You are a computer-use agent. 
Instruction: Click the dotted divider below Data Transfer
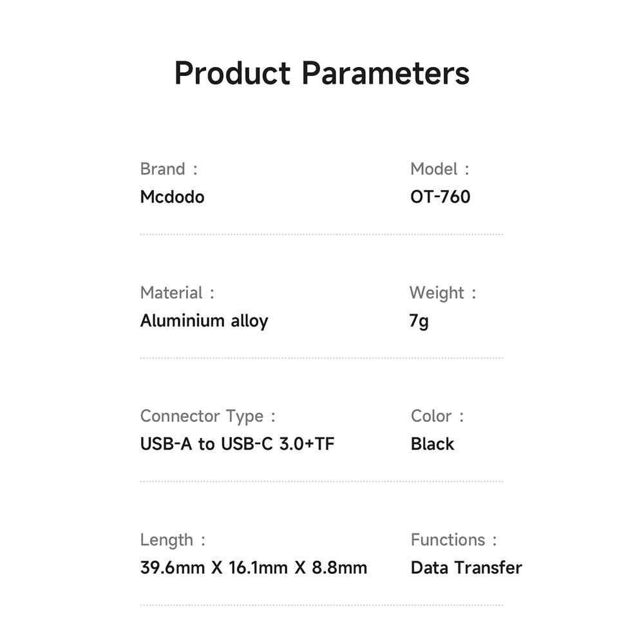[x=321, y=605]
